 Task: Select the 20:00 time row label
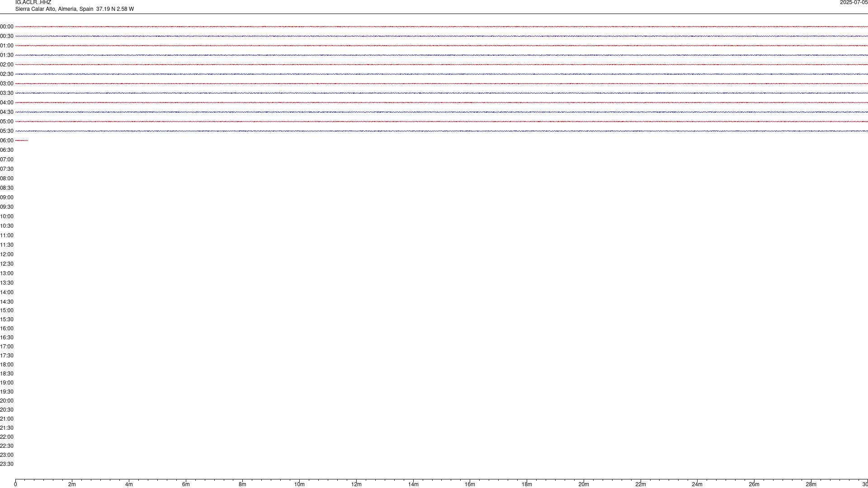[7, 401]
